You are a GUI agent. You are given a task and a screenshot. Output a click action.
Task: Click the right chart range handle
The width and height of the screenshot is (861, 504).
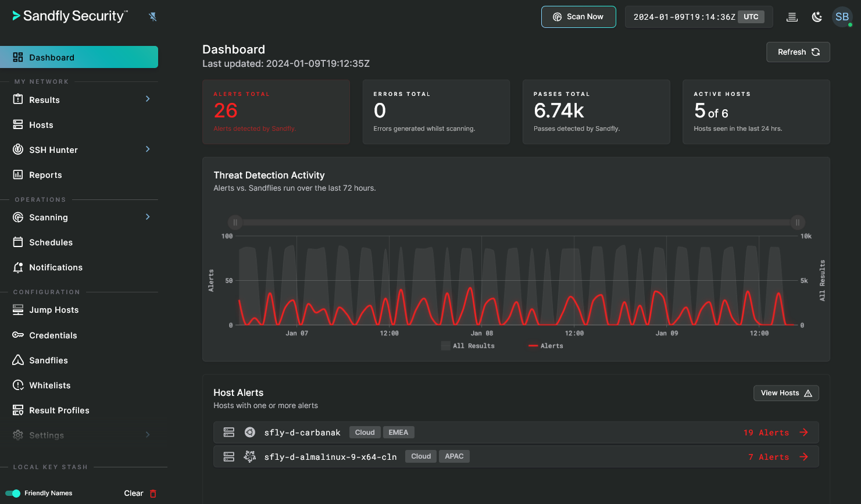pyautogui.click(x=798, y=222)
